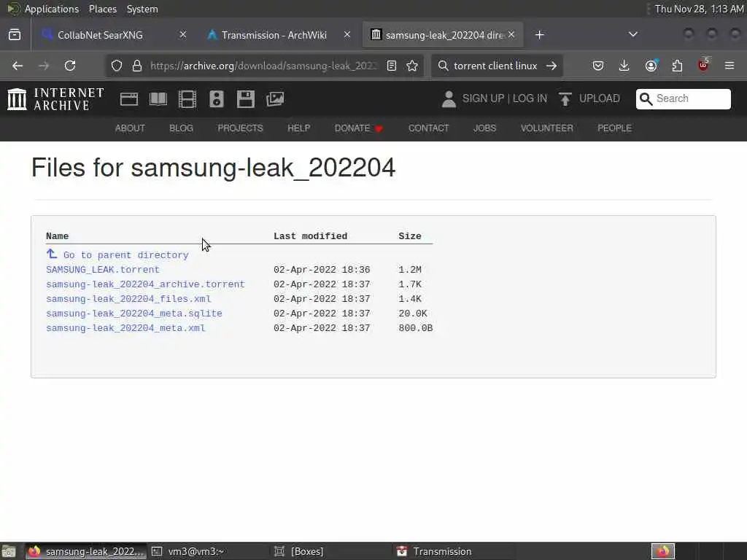Open Firefox hamburger menu
The image size is (747, 560).
[x=729, y=66]
